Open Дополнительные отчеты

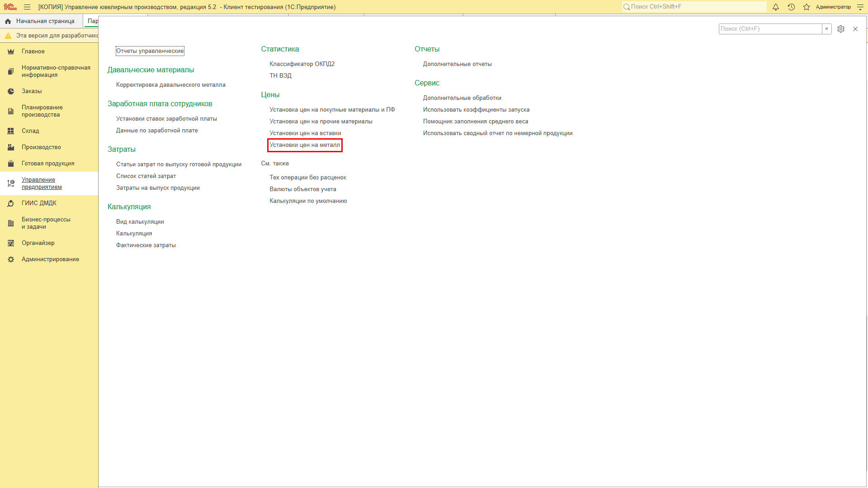coord(457,64)
